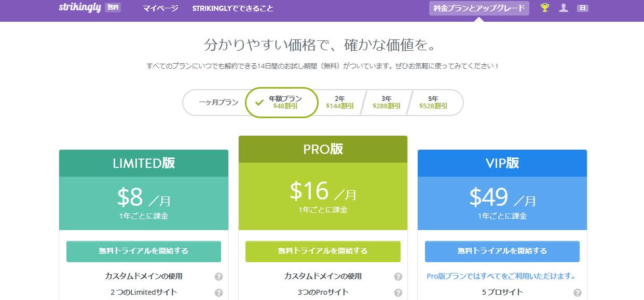Click 無料トライアルを開始する on VIP版 card
The image size is (644, 300).
[x=502, y=251]
